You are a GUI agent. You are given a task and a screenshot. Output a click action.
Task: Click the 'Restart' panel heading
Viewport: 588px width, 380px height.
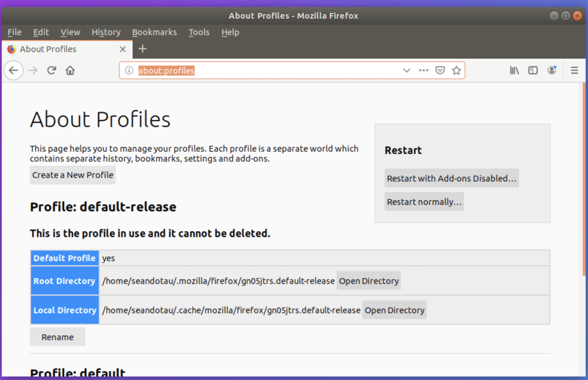pos(403,150)
